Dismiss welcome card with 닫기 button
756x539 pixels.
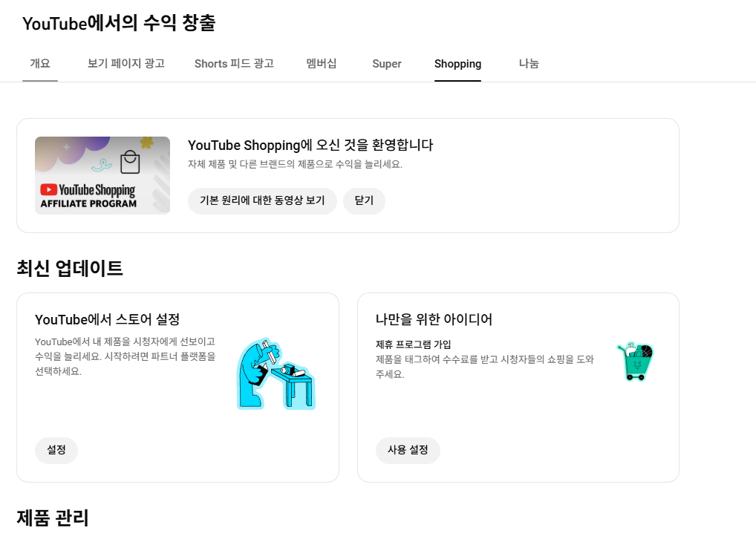click(364, 200)
